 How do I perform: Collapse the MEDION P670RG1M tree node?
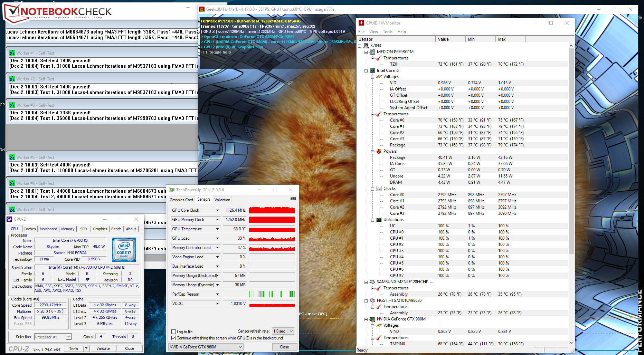point(366,52)
